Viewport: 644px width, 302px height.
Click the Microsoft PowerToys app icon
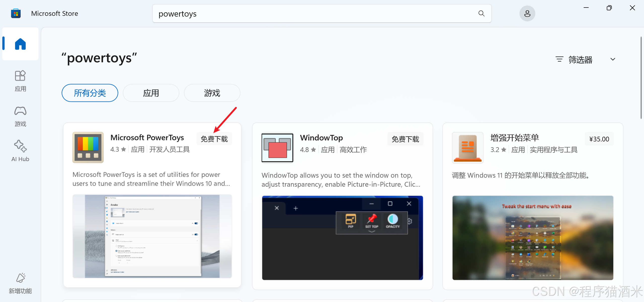(x=88, y=147)
